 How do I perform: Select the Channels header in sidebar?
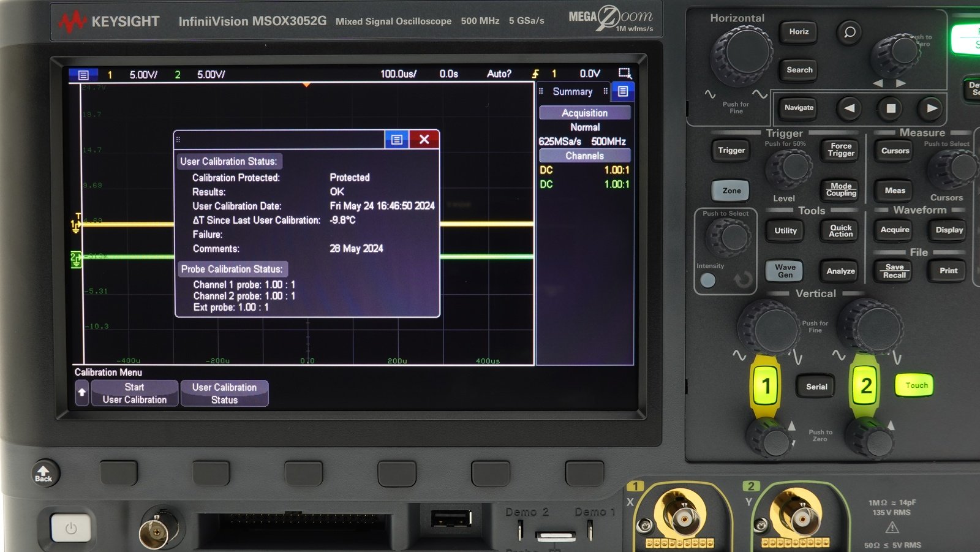(x=585, y=156)
